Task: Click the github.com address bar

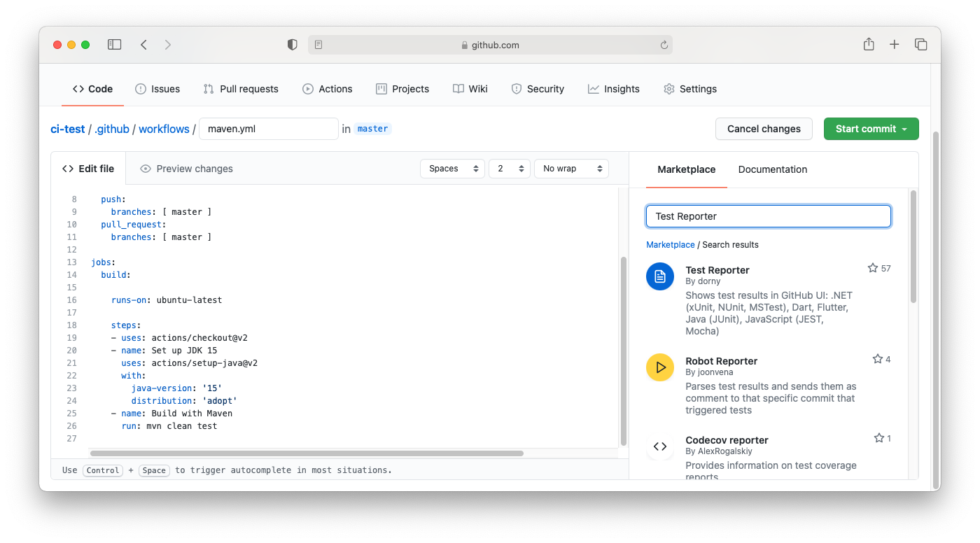Action: tap(490, 45)
